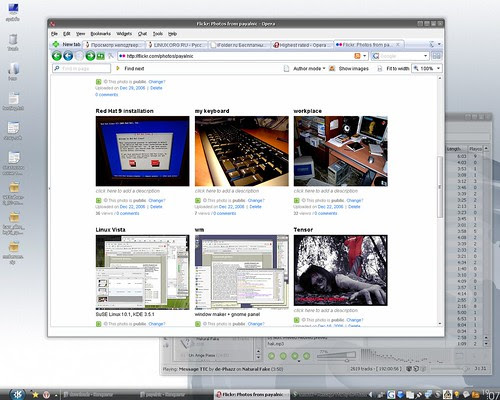The height and width of the screenshot is (400, 500).
Task: Switch to the Highest rated - Opera tab
Action: pyautogui.click(x=302, y=45)
